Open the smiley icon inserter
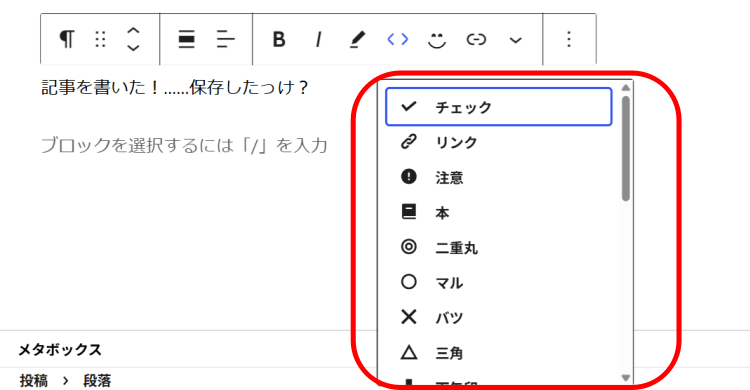The image size is (750, 390). click(436, 40)
